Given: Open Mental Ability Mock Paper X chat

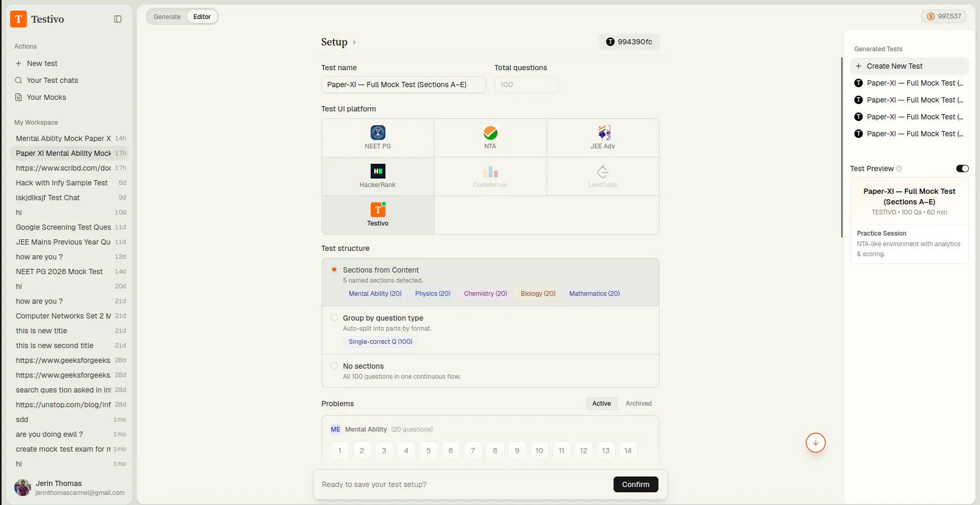Looking at the screenshot, I should click(x=69, y=138).
